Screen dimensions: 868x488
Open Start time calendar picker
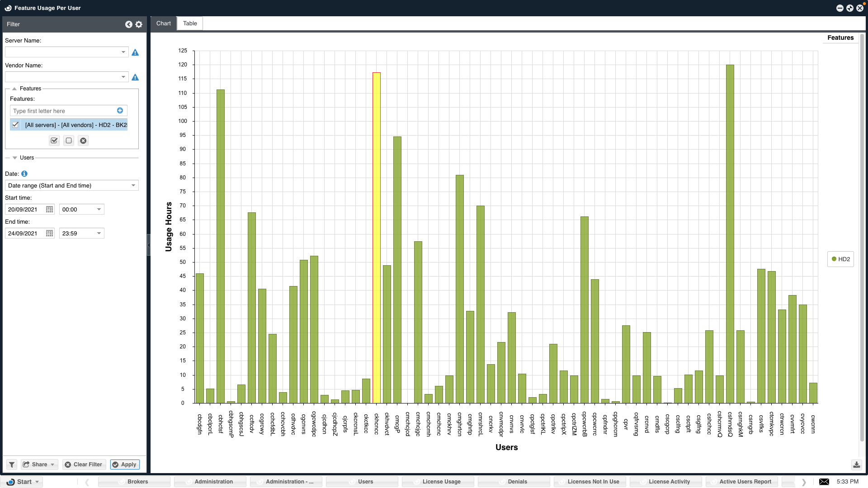tap(50, 209)
